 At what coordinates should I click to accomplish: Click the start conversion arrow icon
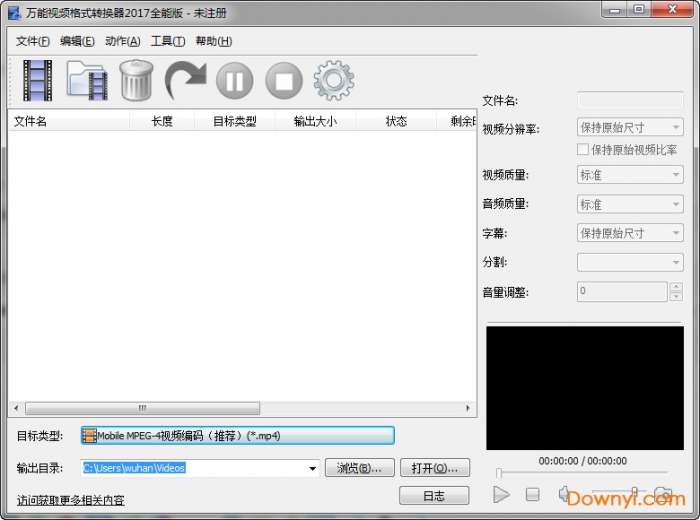pyautogui.click(x=185, y=80)
